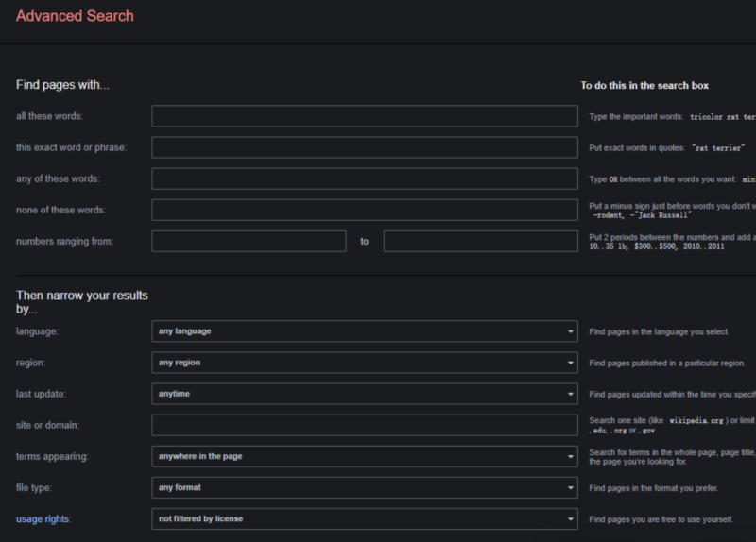Focus the 'site or domain' text box
Screen dimensions: 756x542
(x=364, y=425)
